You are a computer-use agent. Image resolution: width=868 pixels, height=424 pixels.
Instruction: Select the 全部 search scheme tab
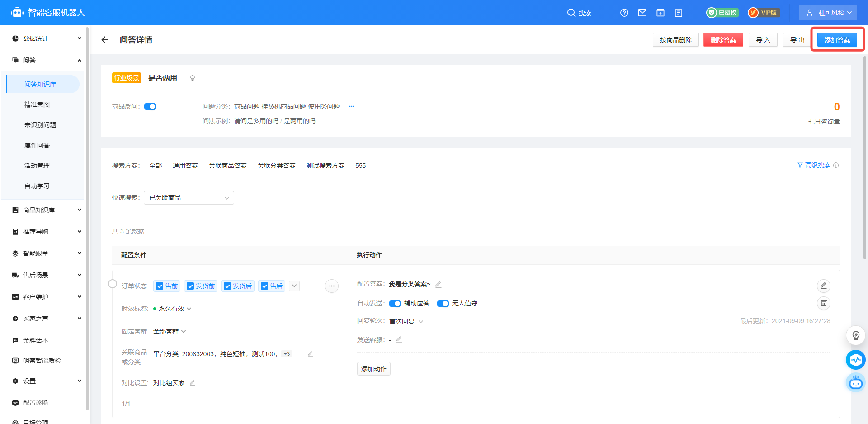coord(156,166)
